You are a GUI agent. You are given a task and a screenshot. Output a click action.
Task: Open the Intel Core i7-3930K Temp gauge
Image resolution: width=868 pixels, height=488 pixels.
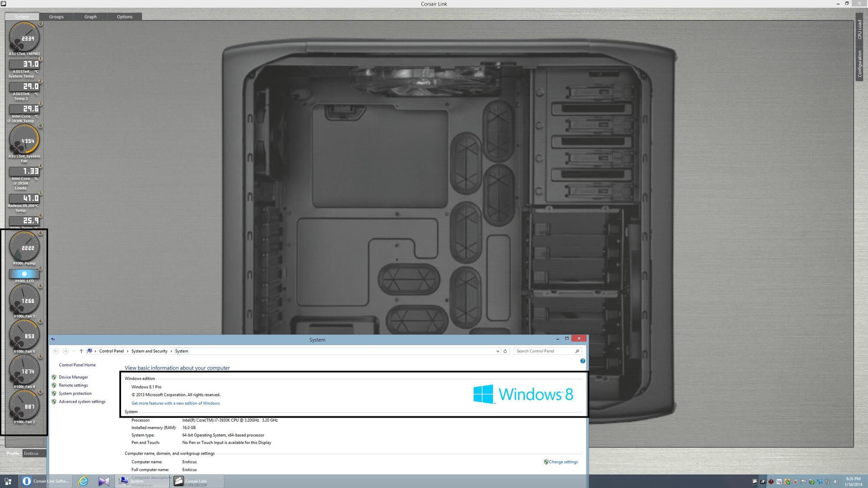pyautogui.click(x=24, y=109)
